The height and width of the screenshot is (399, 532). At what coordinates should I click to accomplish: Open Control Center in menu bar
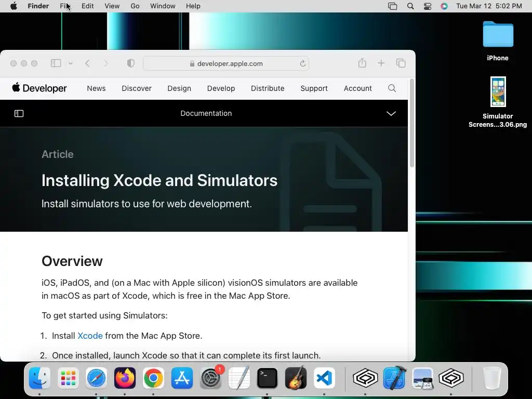[x=428, y=6]
